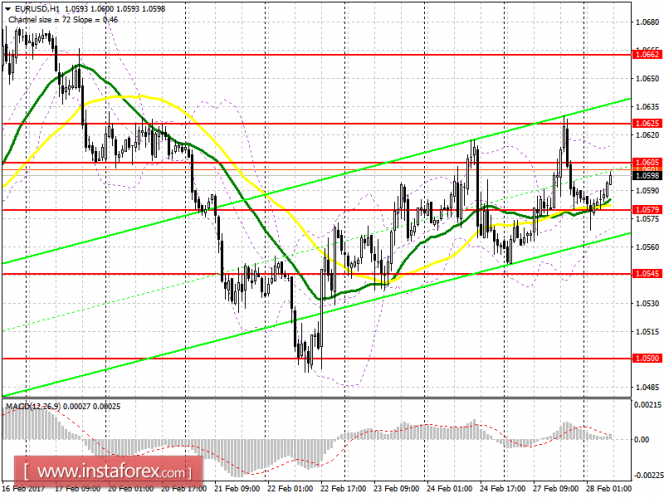Select the red 1.0500 support price tag

tap(647, 358)
